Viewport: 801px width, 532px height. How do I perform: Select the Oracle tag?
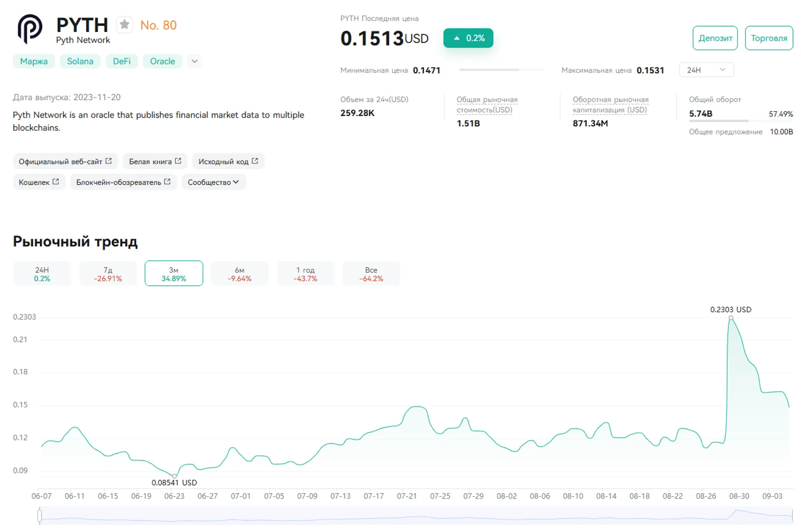163,61
